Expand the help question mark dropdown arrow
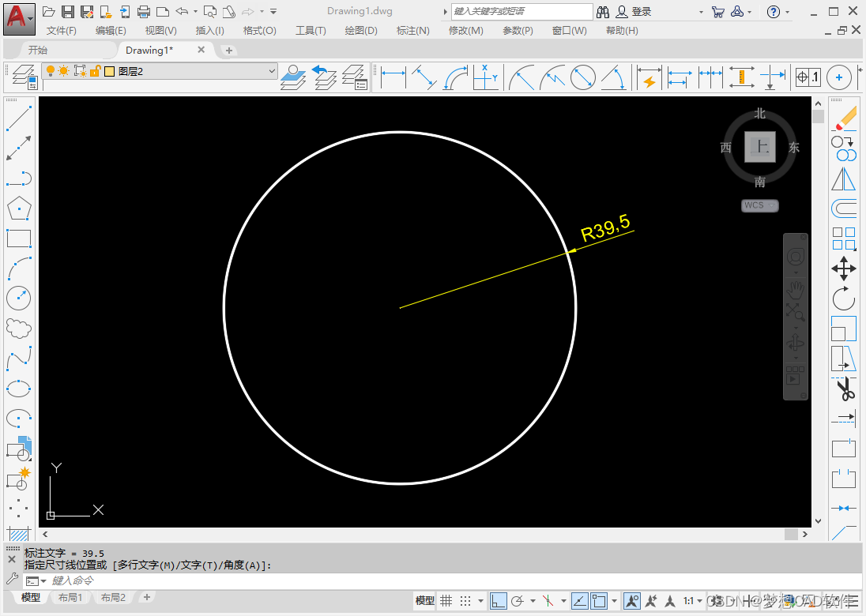The height and width of the screenshot is (616, 866). pyautogui.click(x=788, y=12)
